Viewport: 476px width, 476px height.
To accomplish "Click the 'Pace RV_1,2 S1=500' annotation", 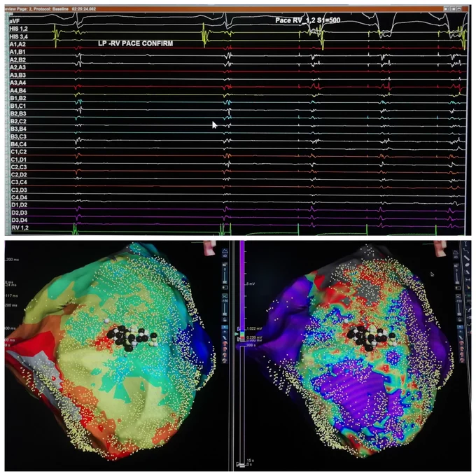I will pyautogui.click(x=307, y=20).
